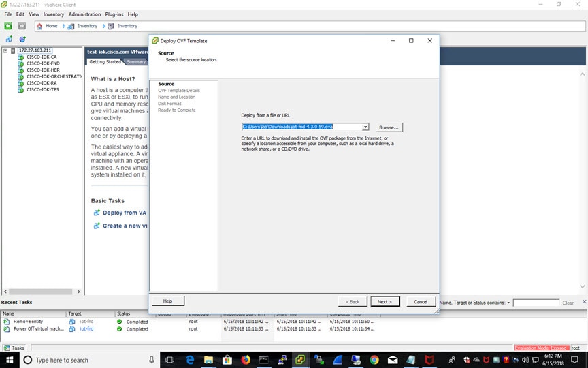Click the OVA file path input field

pyautogui.click(x=302, y=127)
